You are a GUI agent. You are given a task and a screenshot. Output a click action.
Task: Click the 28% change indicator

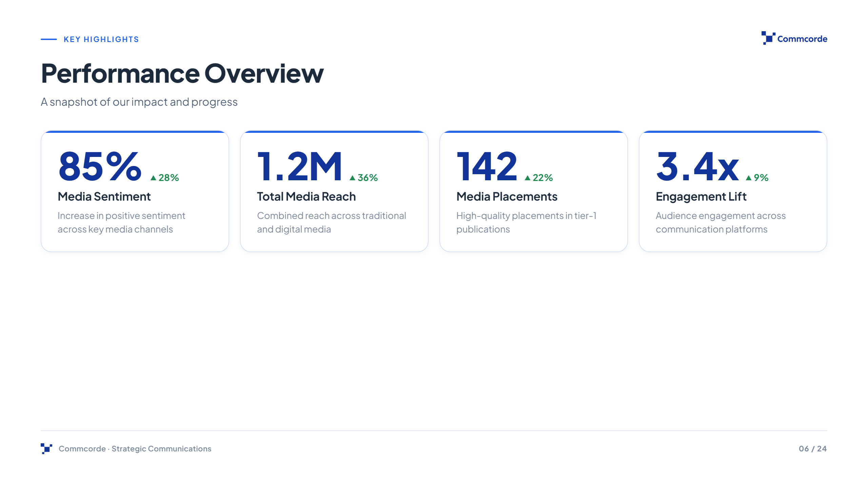point(164,178)
